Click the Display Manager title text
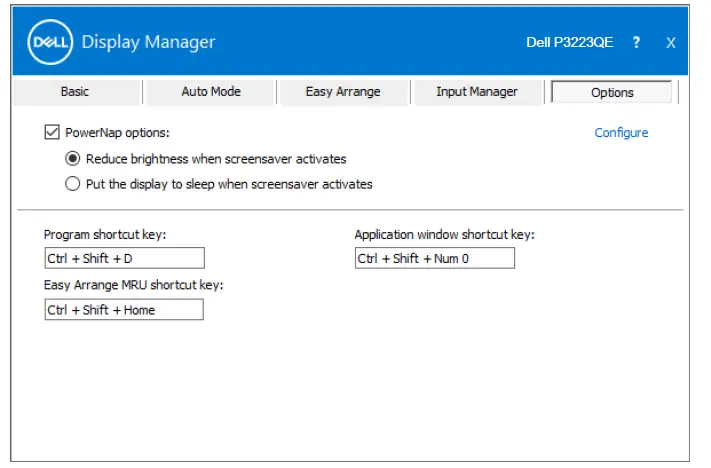711x468 pixels. tap(148, 42)
